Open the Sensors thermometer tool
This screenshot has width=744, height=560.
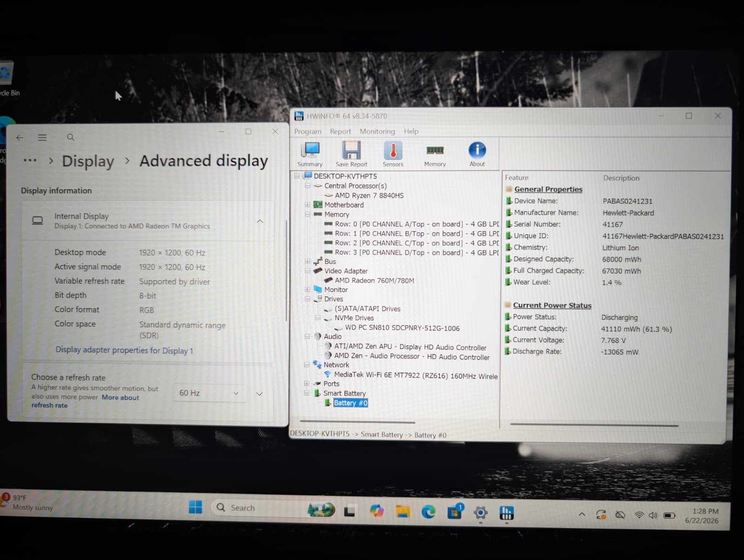click(393, 154)
